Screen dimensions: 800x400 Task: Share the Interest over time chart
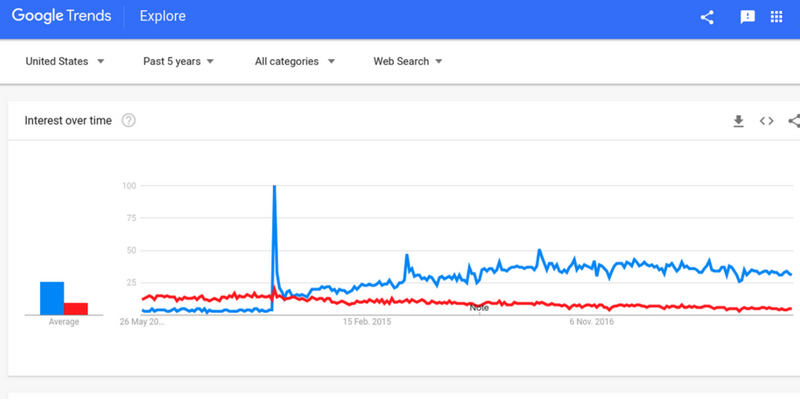point(794,121)
